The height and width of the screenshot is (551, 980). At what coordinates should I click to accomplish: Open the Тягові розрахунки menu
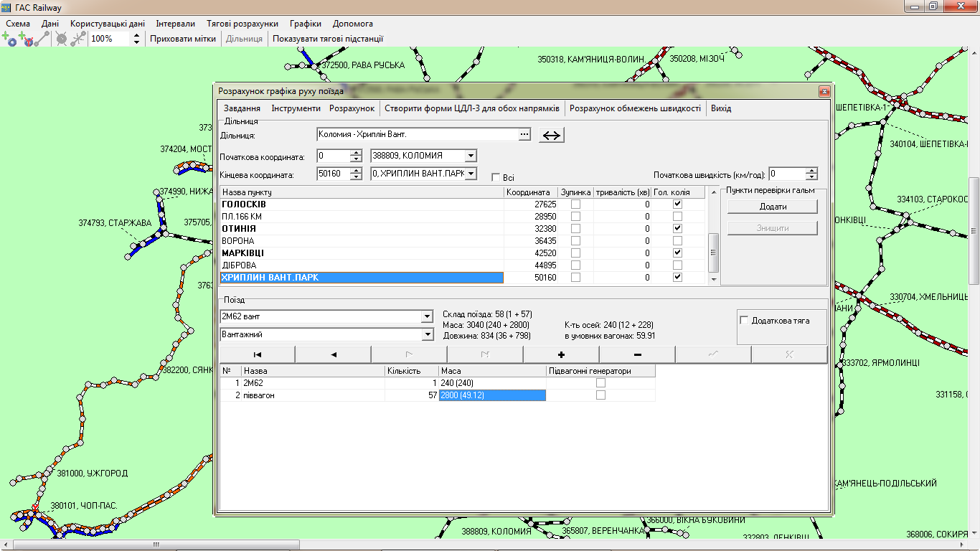242,24
